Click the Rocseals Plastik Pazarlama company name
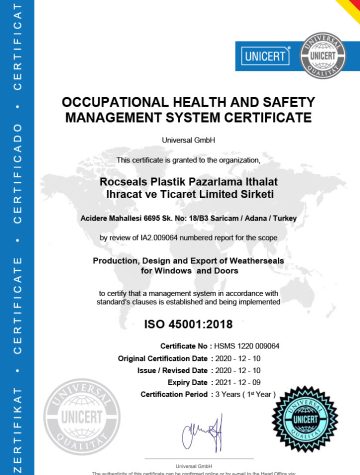This screenshot has width=360, height=475. click(189, 188)
